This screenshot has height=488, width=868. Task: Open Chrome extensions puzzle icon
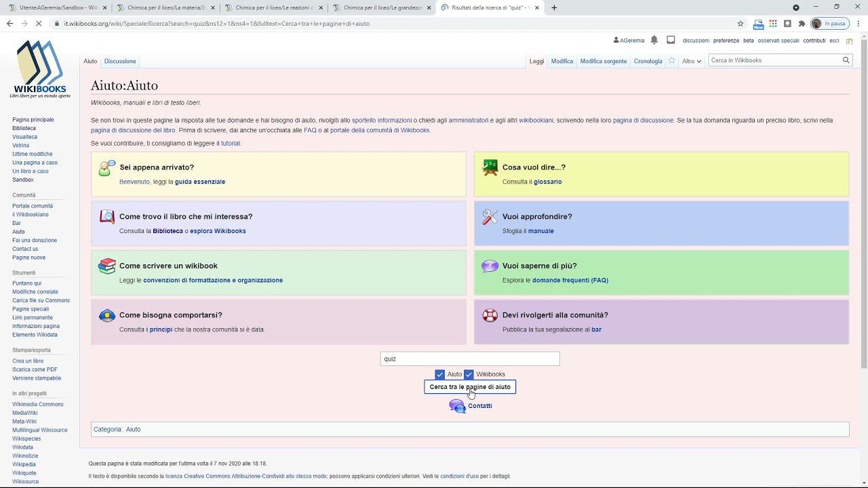click(x=802, y=23)
